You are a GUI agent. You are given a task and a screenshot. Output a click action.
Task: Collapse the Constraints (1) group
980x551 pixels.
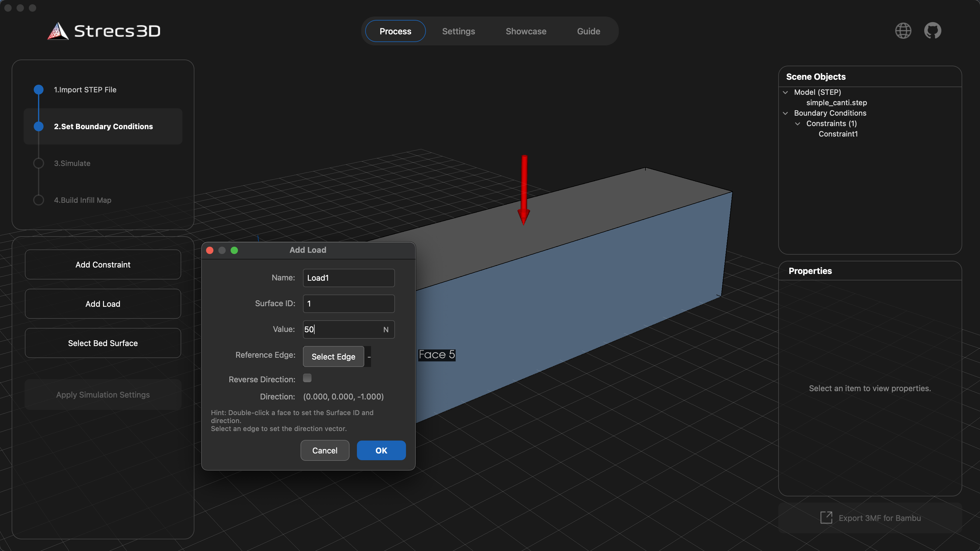click(797, 124)
